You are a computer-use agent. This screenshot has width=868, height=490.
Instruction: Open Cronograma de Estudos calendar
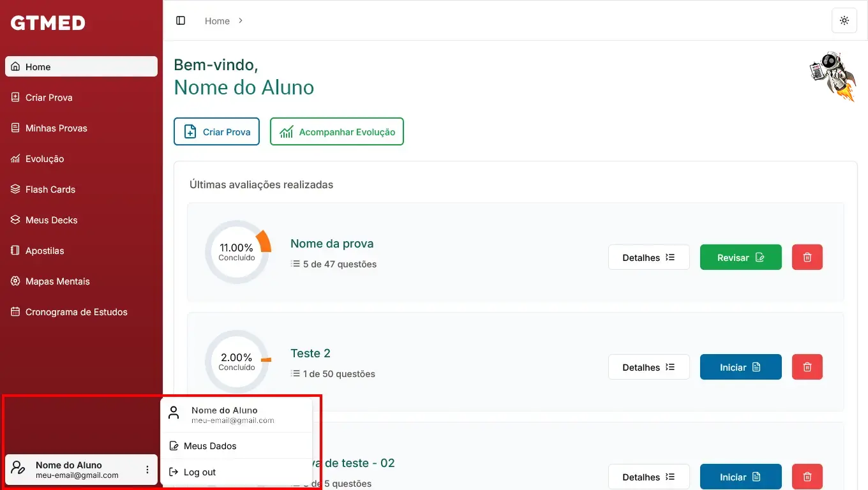click(x=76, y=312)
